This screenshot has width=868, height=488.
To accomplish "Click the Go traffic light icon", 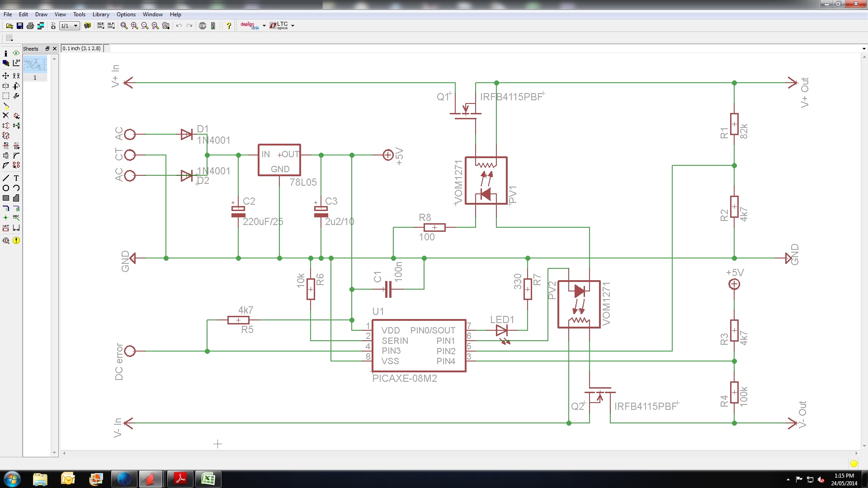I will point(213,26).
